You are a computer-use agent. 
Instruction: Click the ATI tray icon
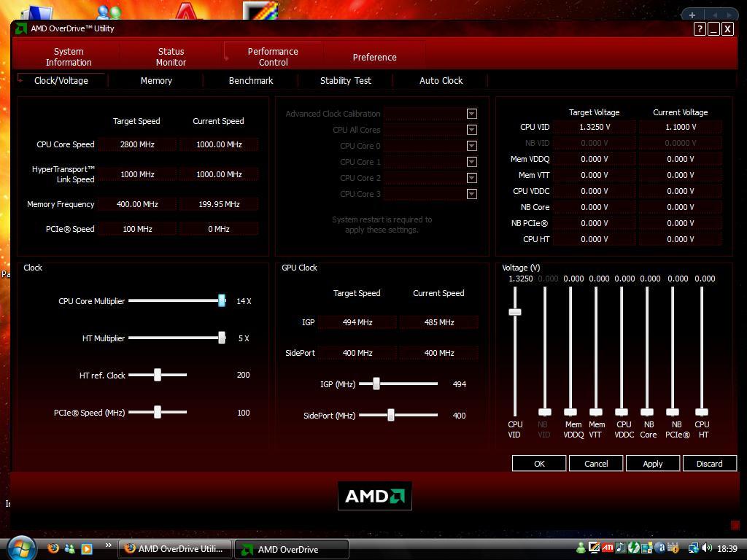click(608, 548)
